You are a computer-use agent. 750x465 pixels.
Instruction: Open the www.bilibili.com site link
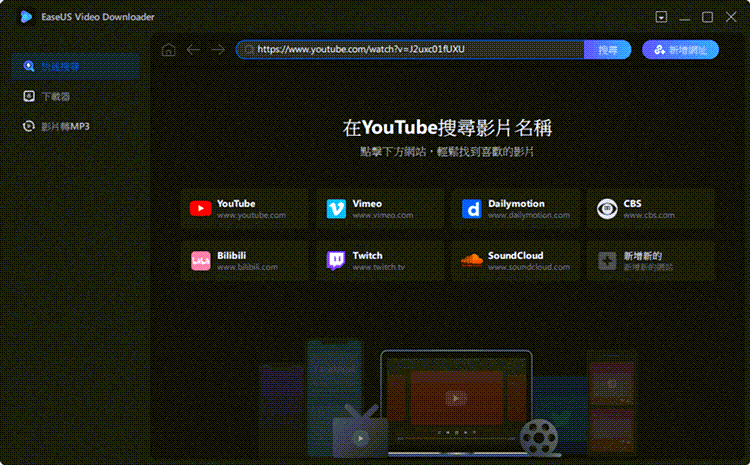coord(247,267)
